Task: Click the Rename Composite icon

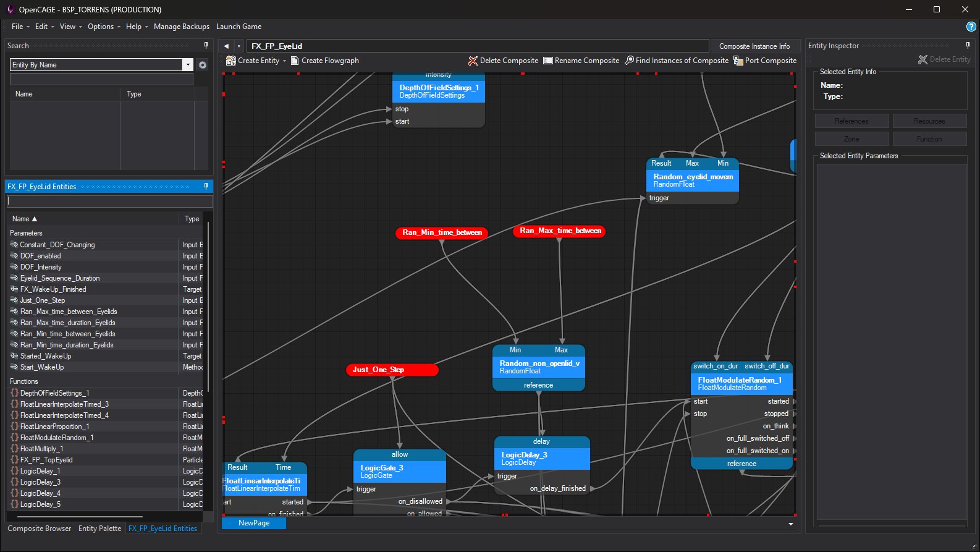Action: [x=547, y=61]
